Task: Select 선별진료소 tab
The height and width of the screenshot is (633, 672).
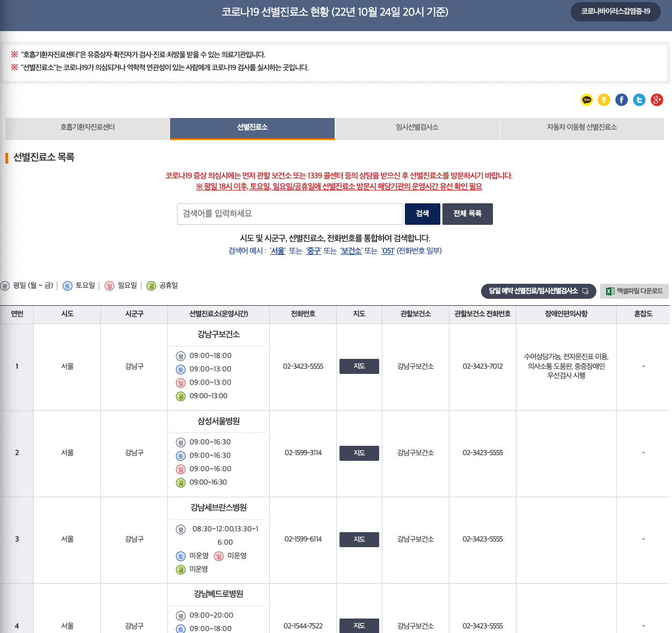Action: tap(252, 128)
